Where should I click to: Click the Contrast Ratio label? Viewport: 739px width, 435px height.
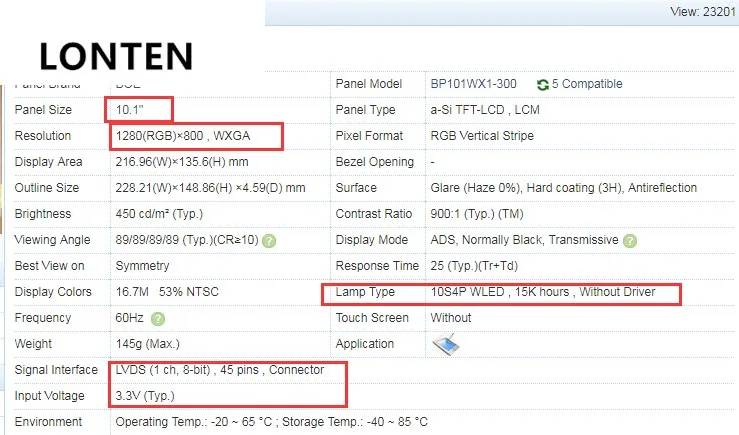pos(374,214)
